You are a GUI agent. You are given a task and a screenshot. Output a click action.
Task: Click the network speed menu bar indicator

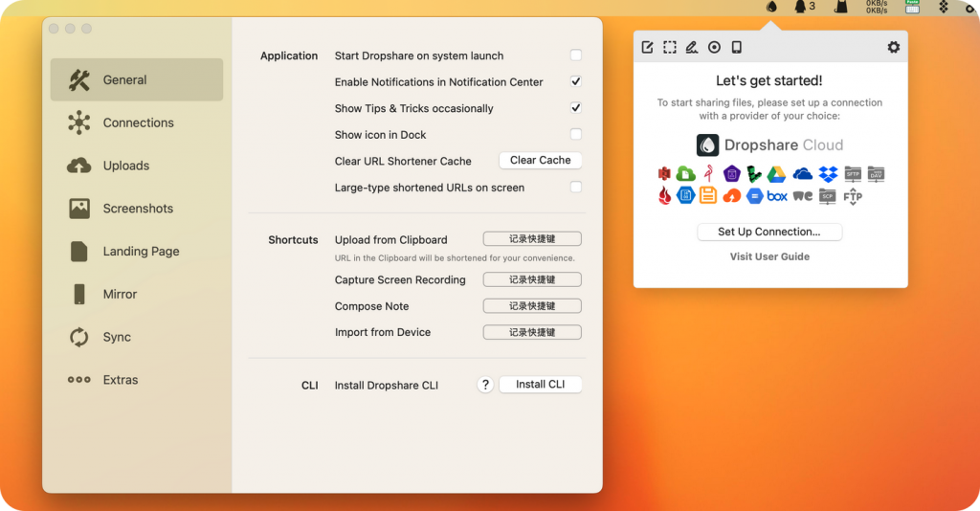[x=877, y=7]
